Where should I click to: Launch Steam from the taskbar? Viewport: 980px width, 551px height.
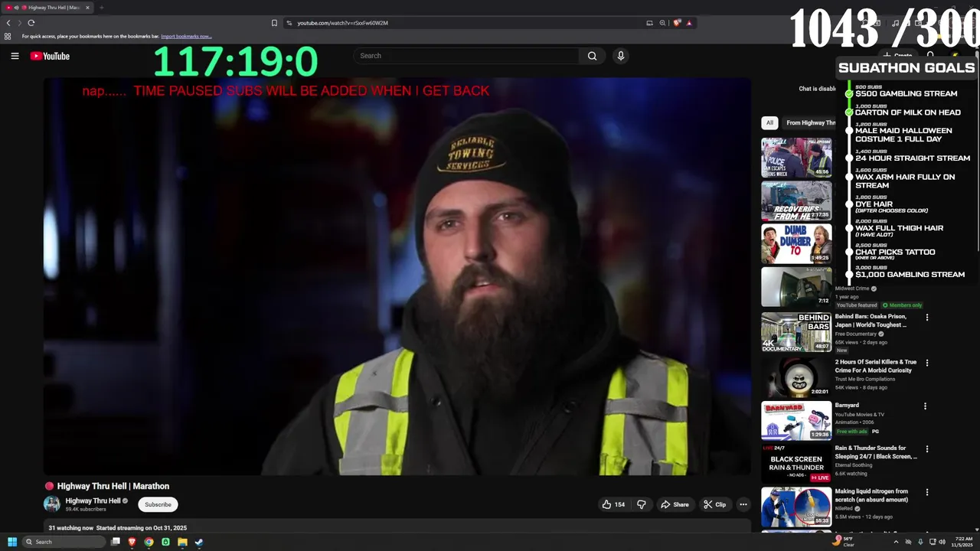tap(199, 542)
